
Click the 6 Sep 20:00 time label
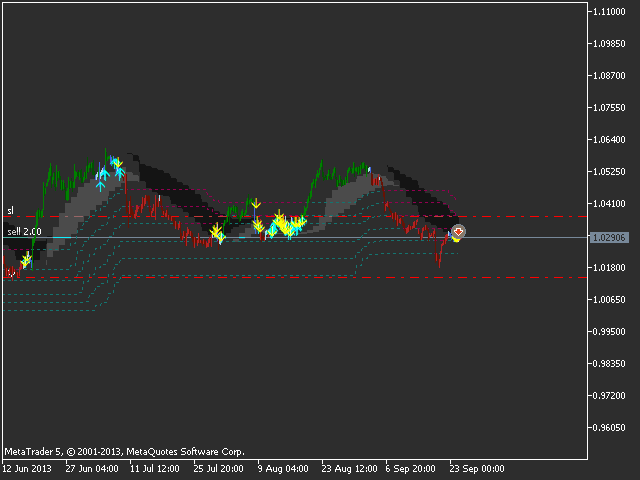point(411,469)
